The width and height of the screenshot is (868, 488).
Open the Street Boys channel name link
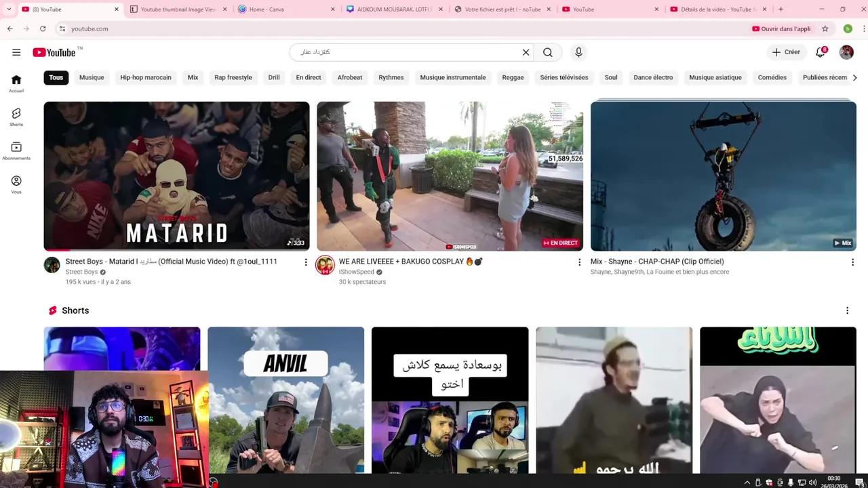tap(81, 272)
